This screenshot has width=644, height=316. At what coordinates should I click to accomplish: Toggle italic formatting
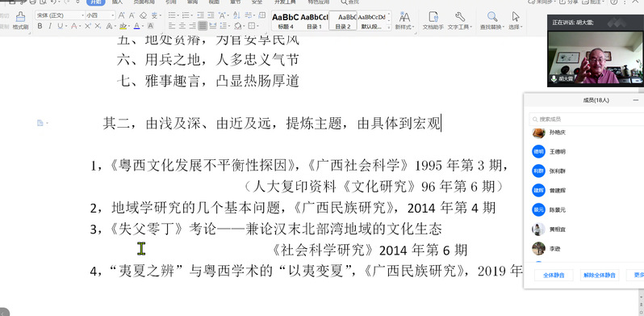50,26
